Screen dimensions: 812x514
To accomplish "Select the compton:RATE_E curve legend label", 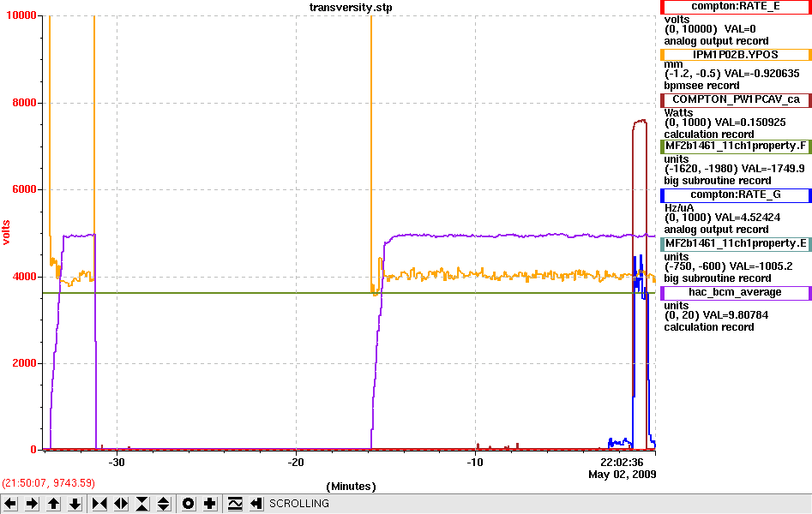I will click(736, 7).
